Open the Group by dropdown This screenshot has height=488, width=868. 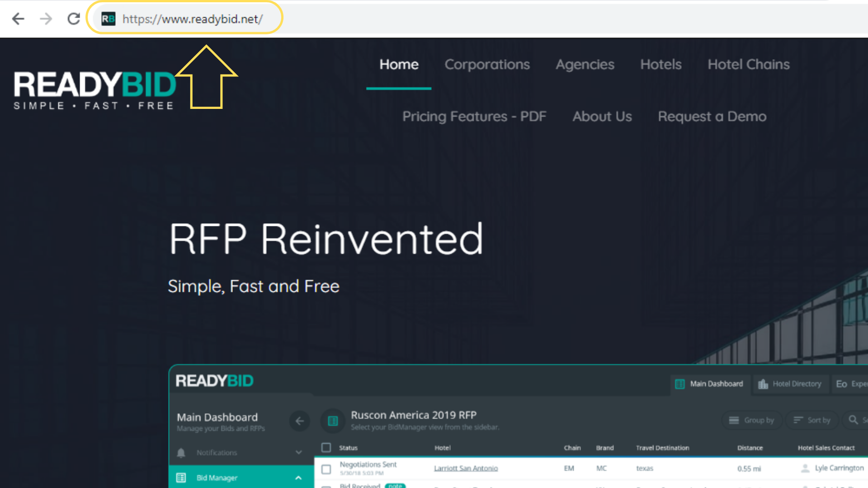point(752,420)
